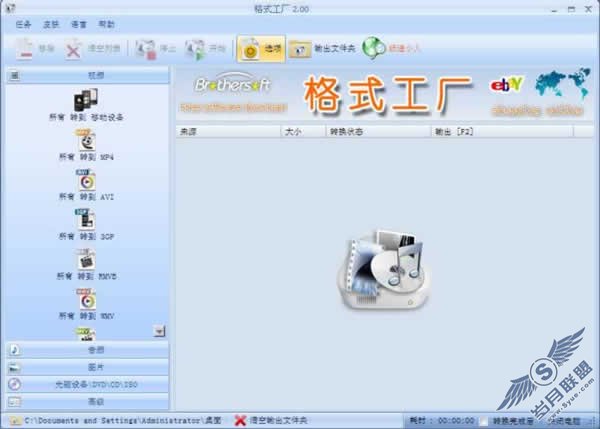The height and width of the screenshot is (429, 600).
Task: Select 所有 转到 3GP conversion icon
Action: (85, 220)
